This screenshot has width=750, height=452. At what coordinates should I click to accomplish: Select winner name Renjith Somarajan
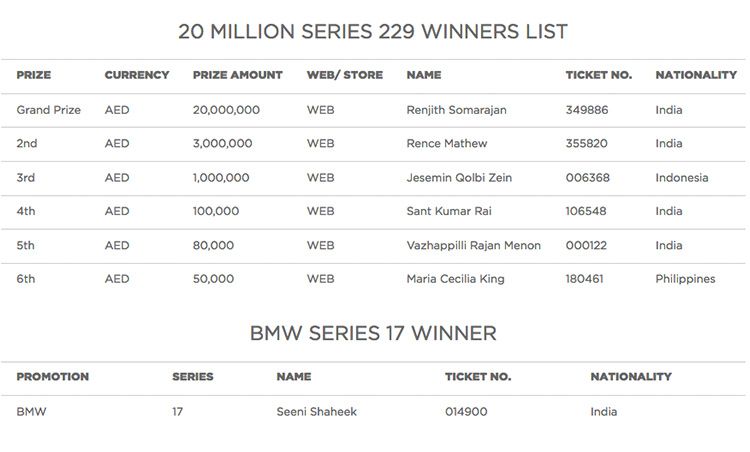(456, 110)
